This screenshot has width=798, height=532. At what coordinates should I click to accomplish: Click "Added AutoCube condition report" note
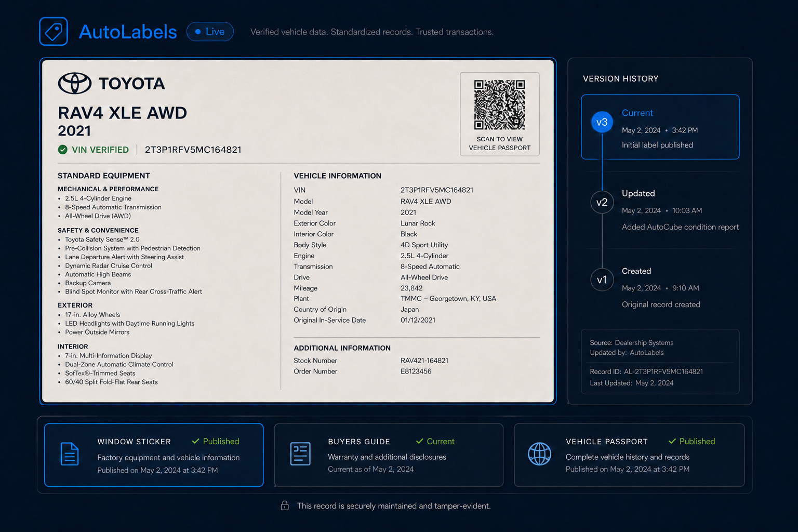tap(680, 227)
